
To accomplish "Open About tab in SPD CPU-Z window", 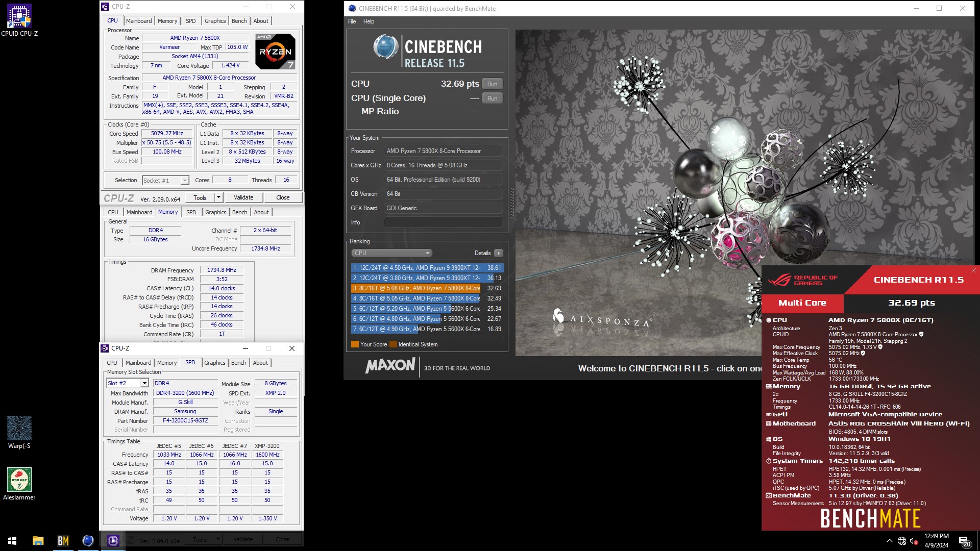I will pos(260,363).
